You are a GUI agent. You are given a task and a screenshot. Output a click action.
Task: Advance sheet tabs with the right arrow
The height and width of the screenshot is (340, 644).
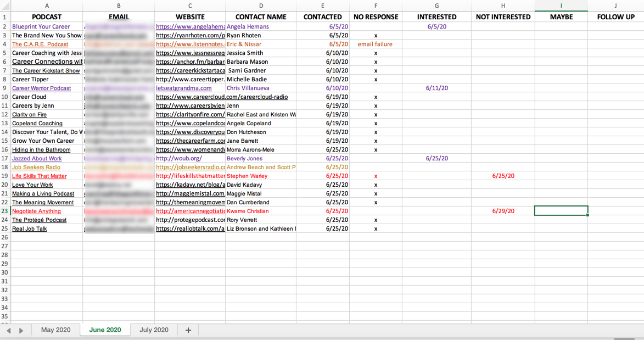point(21,330)
